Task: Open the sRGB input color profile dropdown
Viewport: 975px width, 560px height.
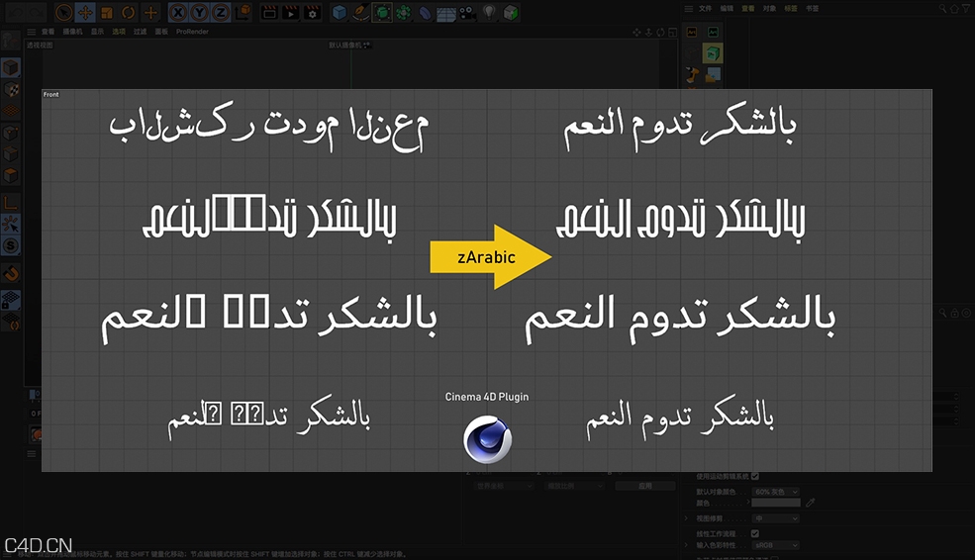Action: tap(776, 545)
